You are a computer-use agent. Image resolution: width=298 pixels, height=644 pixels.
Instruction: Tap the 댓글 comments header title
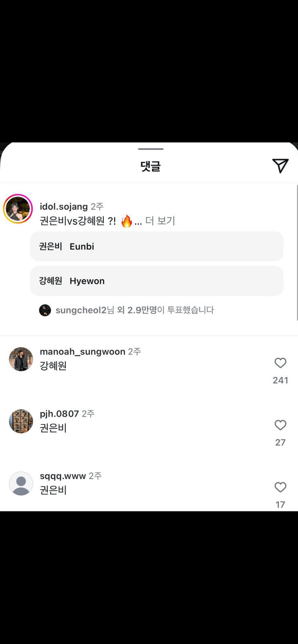[150, 166]
